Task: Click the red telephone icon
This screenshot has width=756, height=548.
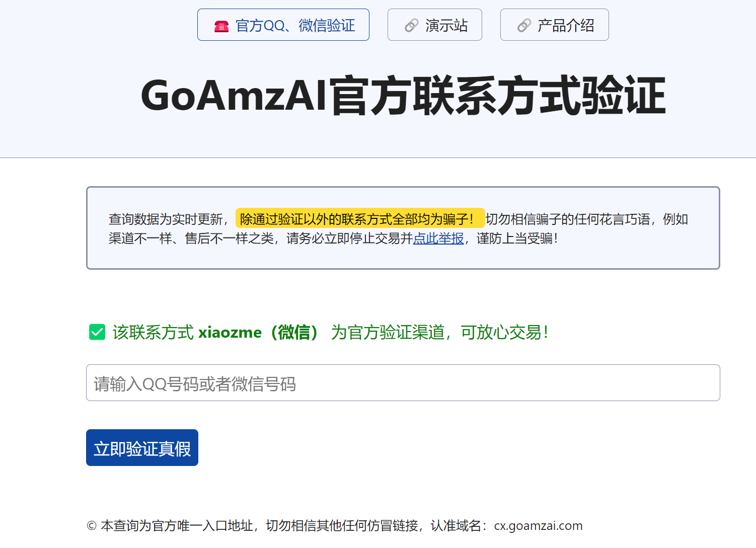Action: point(221,26)
